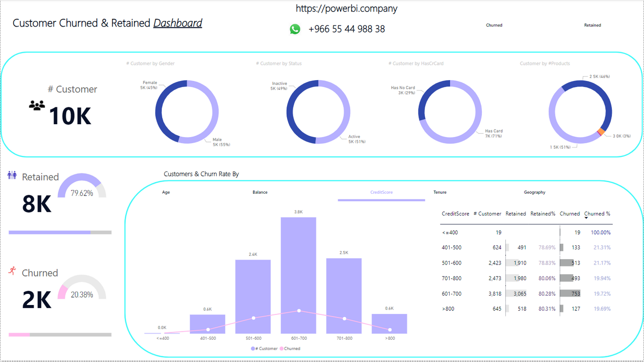The height and width of the screenshot is (362, 644).
Task: Toggle the Churned filter at top right
Action: (494, 25)
